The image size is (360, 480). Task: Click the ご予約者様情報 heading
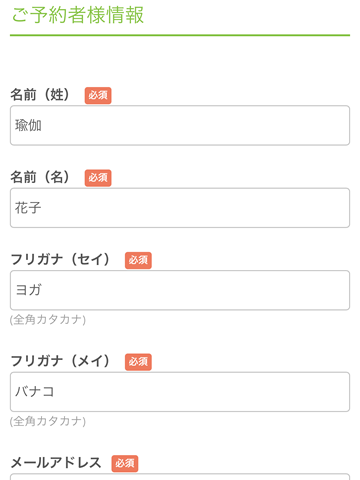point(78,15)
